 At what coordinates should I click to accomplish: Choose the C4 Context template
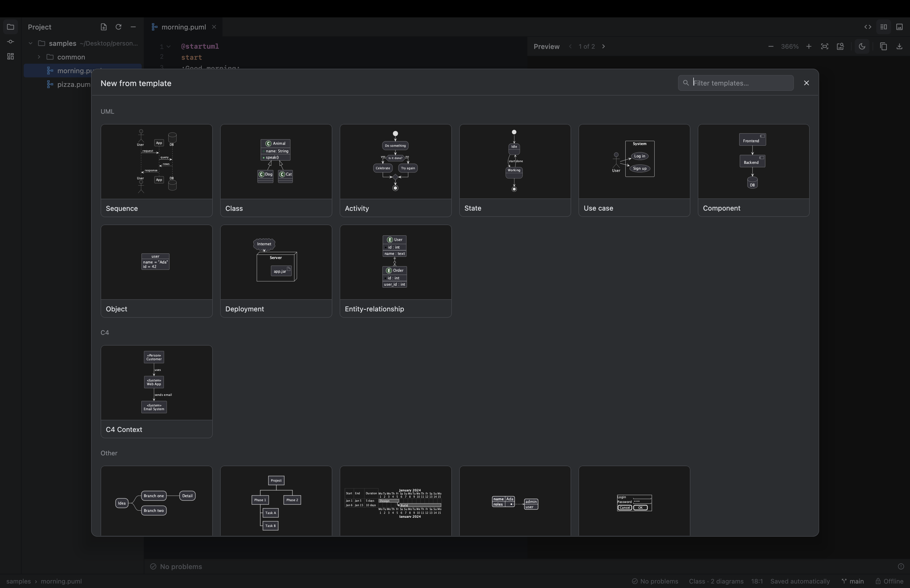pos(156,391)
